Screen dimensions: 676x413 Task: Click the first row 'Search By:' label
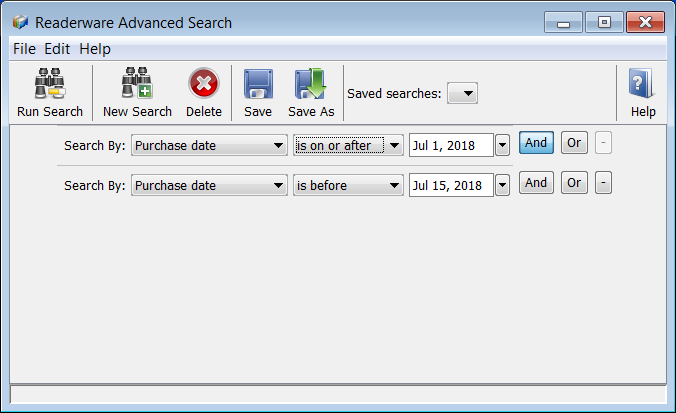94,146
